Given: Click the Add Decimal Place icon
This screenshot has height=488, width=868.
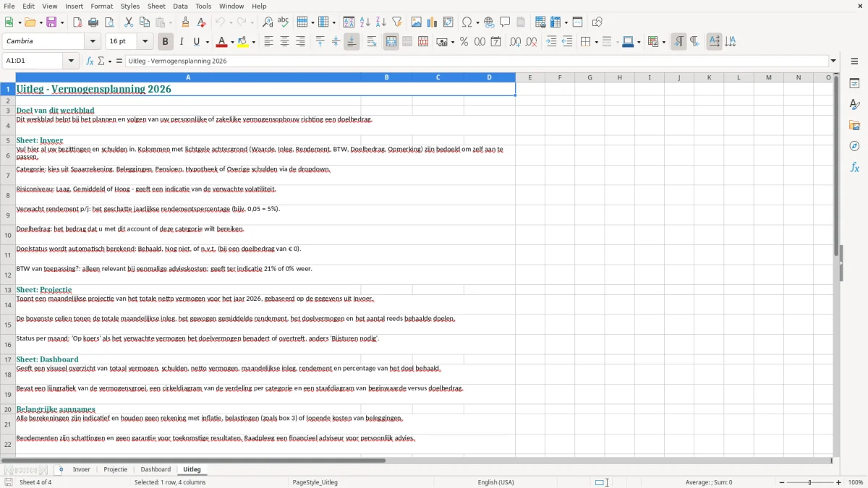Looking at the screenshot, I should click(515, 42).
